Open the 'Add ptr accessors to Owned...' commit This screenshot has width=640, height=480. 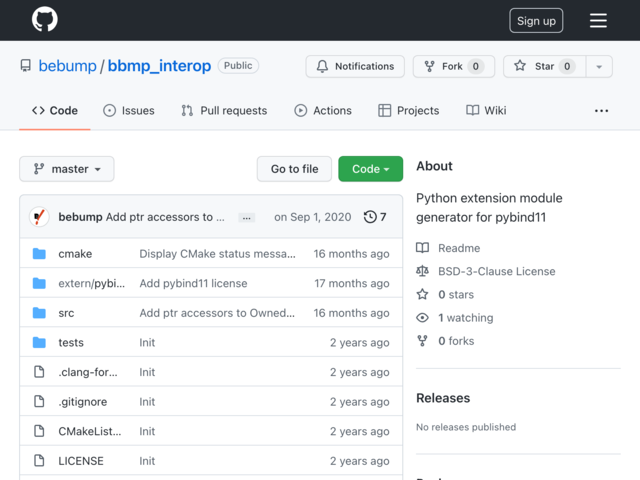tap(217, 313)
